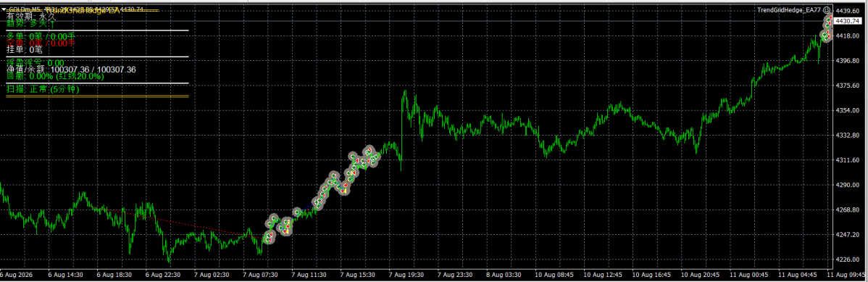The image size is (868, 282).
Task: Click the 8 Aug 03:30 time label
Action: click(x=504, y=275)
